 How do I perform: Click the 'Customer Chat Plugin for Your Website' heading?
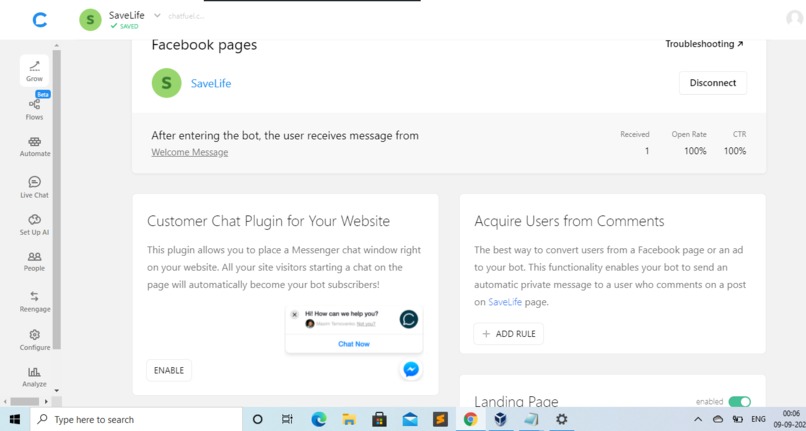pyautogui.click(x=268, y=221)
